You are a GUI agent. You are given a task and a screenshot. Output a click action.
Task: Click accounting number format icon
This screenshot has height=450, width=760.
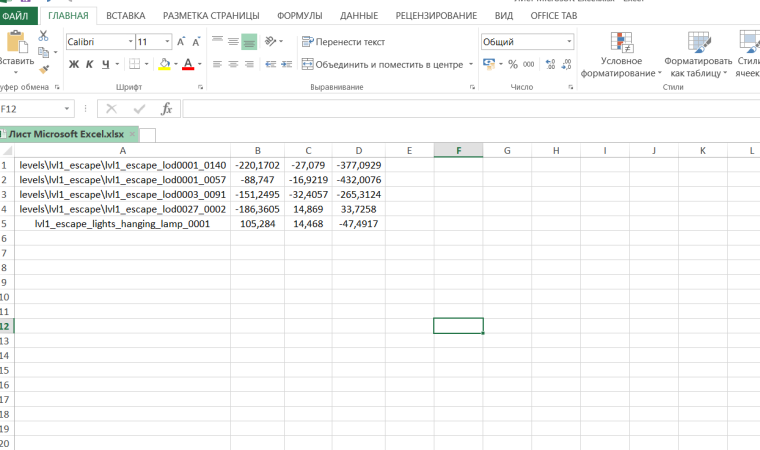pos(489,64)
